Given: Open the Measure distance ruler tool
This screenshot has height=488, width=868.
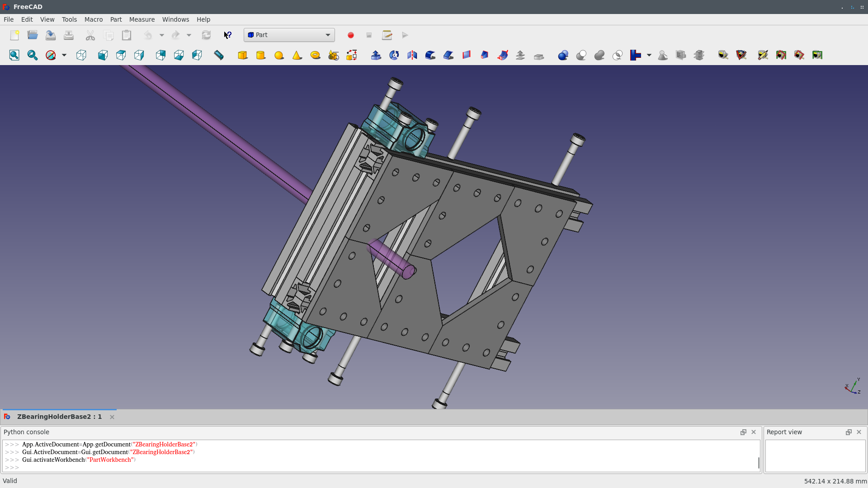Looking at the screenshot, I should [x=219, y=55].
